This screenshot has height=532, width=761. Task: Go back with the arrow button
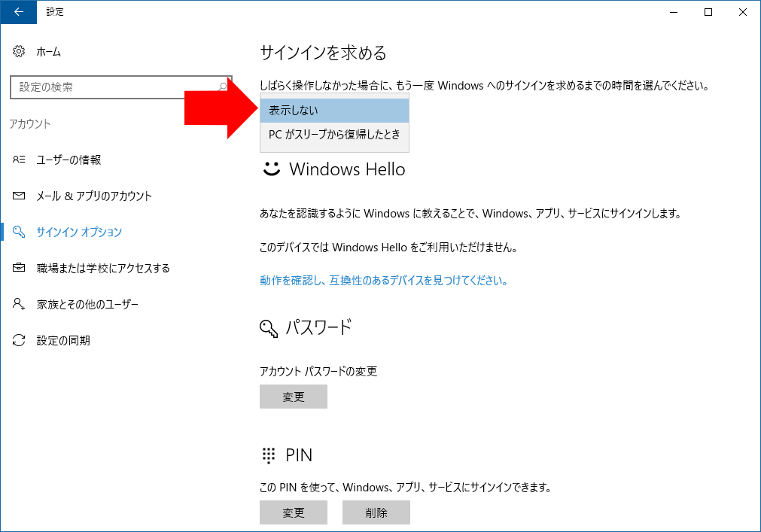(x=19, y=12)
